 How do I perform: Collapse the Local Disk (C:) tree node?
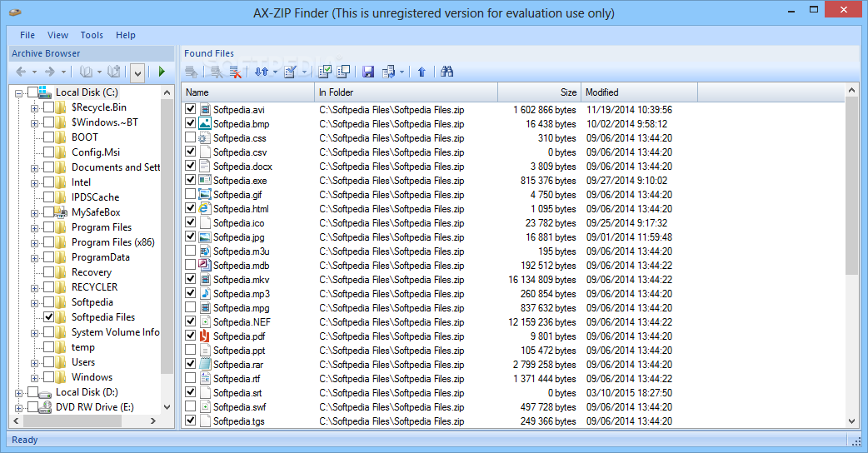pos(18,93)
